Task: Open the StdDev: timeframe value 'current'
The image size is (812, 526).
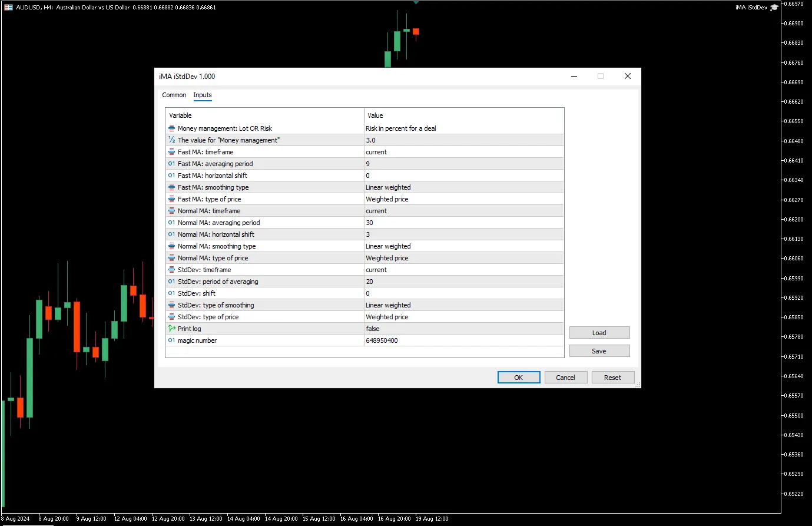Action: (464, 270)
